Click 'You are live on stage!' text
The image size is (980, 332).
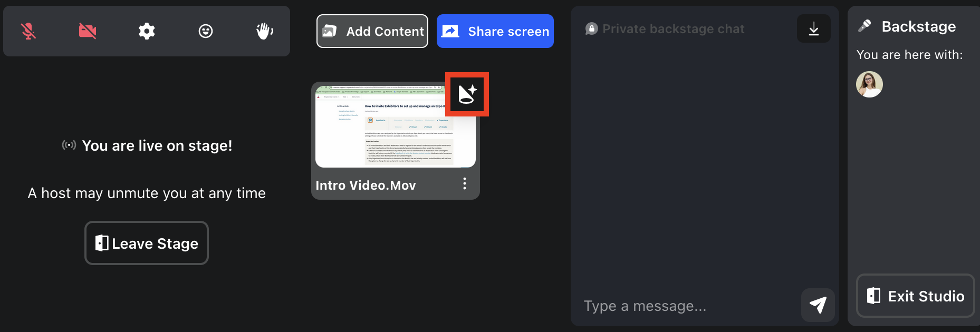[157, 145]
